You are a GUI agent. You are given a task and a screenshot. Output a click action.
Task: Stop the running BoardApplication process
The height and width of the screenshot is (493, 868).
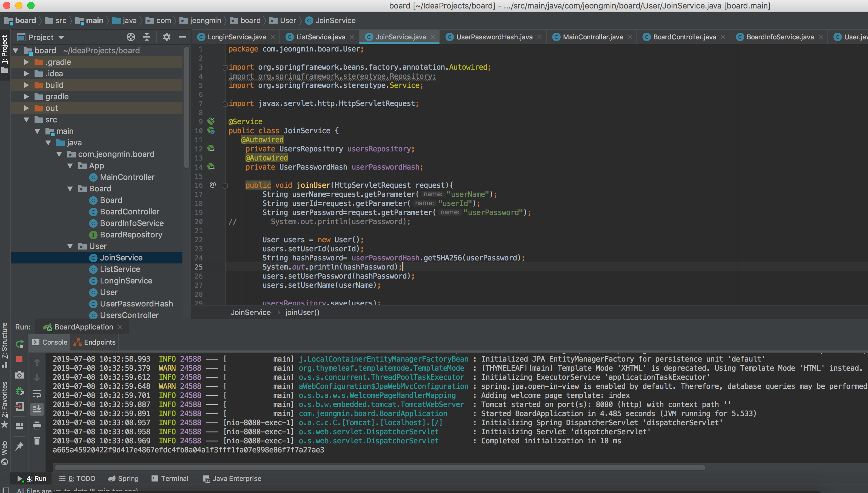pos(19,359)
